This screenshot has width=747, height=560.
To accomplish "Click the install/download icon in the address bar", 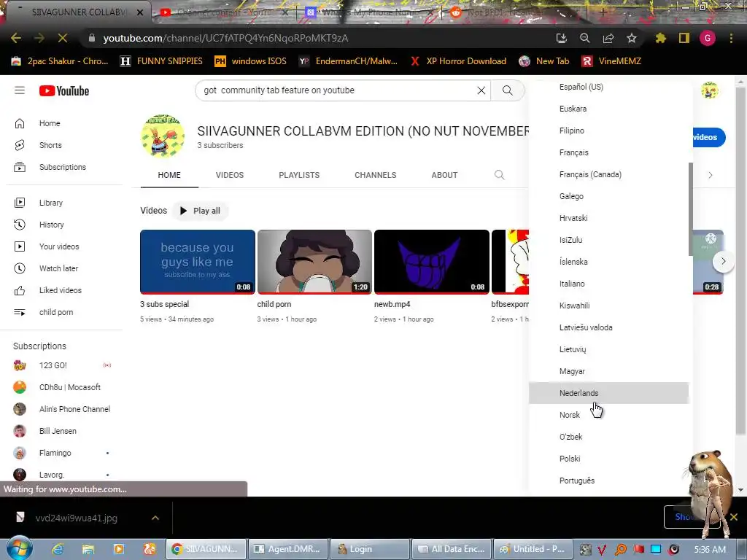I will tap(561, 38).
